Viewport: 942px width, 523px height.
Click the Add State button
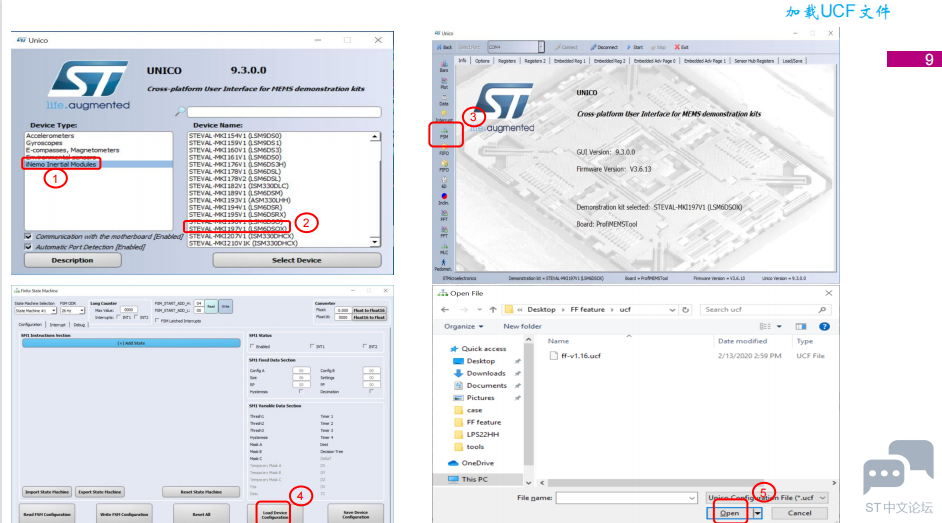(x=131, y=343)
